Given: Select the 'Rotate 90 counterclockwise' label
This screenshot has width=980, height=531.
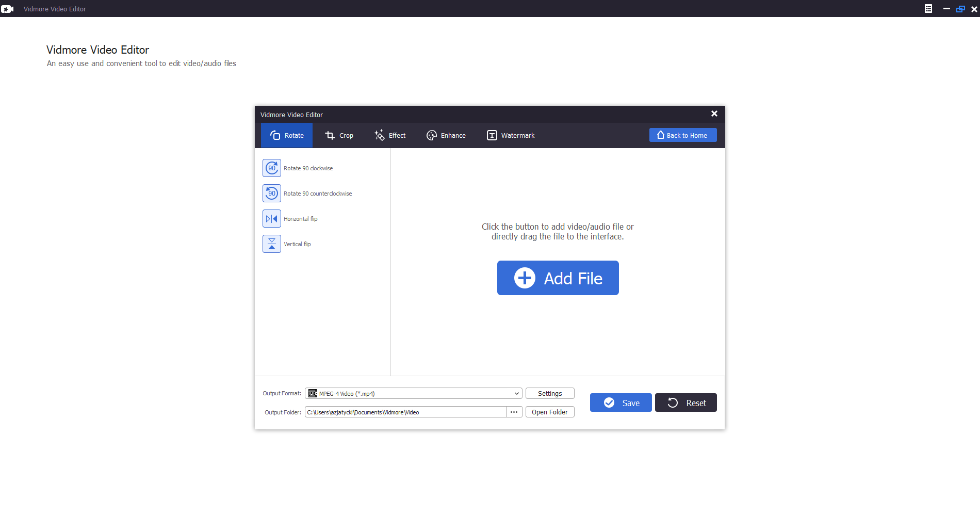Looking at the screenshot, I should pyautogui.click(x=318, y=194).
